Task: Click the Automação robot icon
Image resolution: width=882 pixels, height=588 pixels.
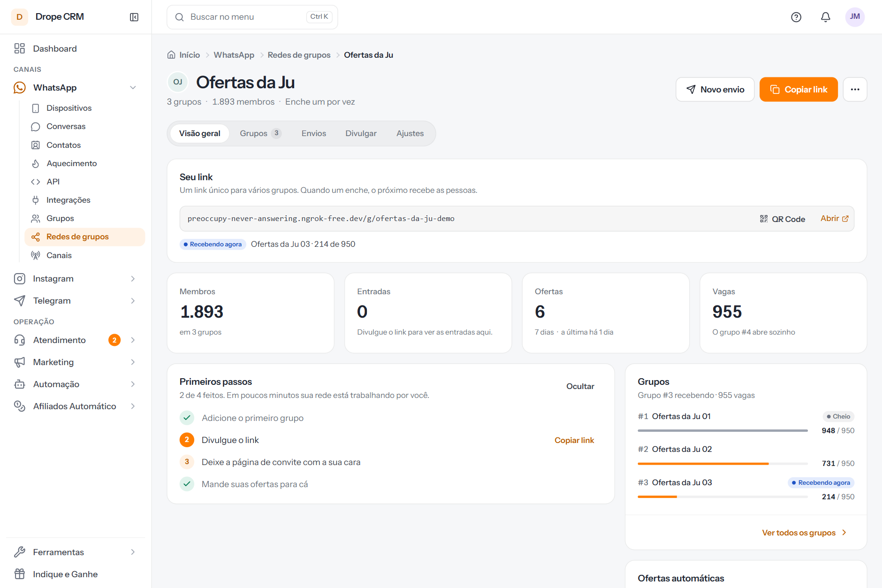Action: 20,384
